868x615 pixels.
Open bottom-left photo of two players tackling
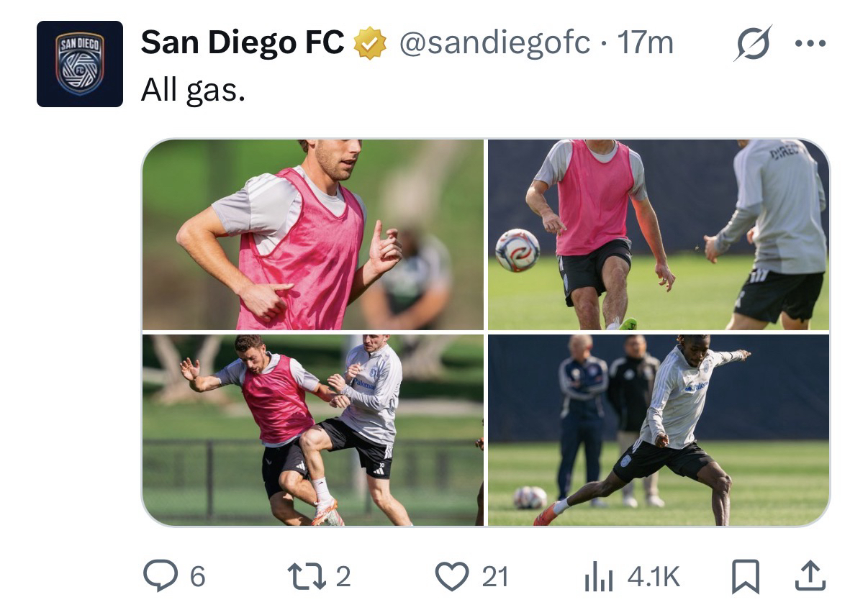click(x=313, y=429)
